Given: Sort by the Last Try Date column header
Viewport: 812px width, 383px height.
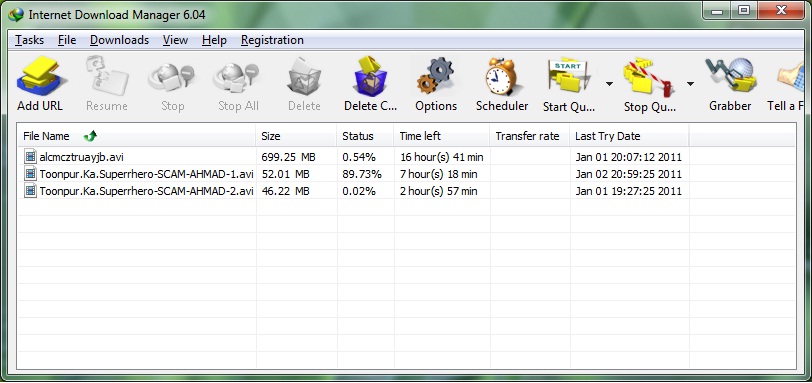Looking at the screenshot, I should coord(629,136).
